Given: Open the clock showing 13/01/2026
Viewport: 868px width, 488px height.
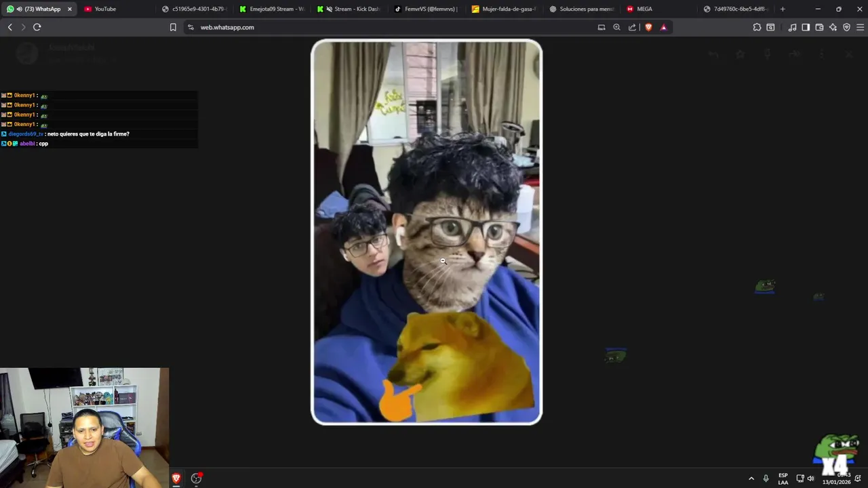Looking at the screenshot, I should [836, 479].
